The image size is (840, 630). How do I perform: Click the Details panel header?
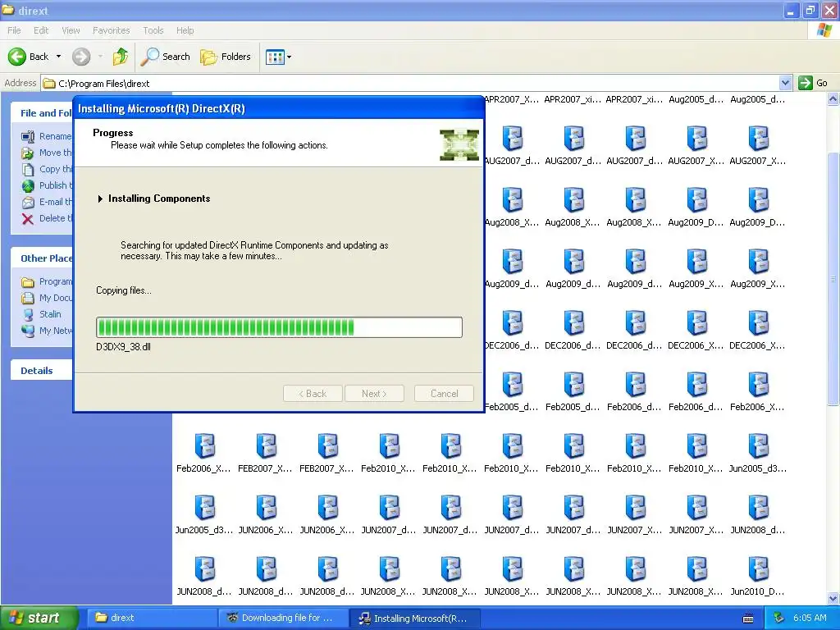[x=42, y=371]
